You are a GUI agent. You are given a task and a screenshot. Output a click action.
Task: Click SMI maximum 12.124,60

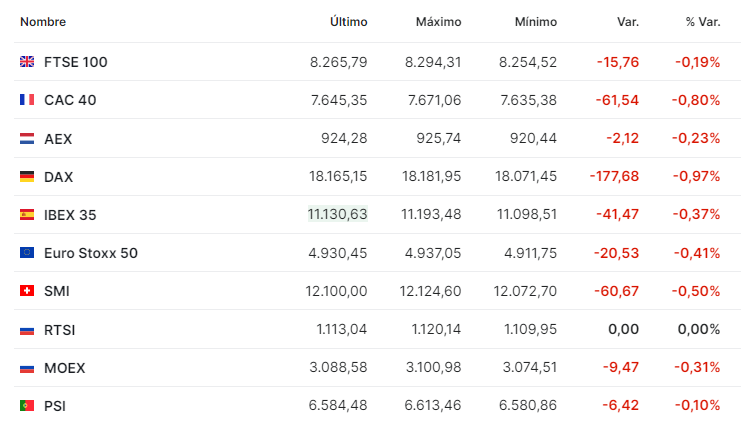click(x=431, y=291)
